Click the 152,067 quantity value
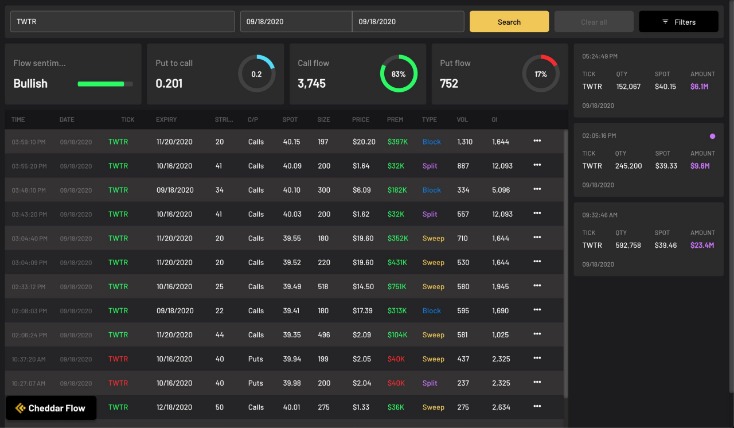Screen dimensions: 734x428 628,86
